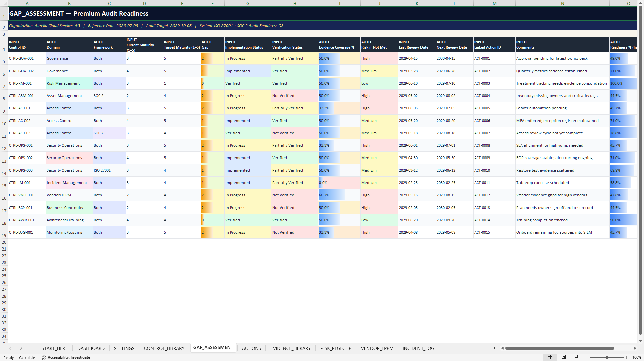
Task: Click linked action ACT-0007
Action: coord(494,133)
